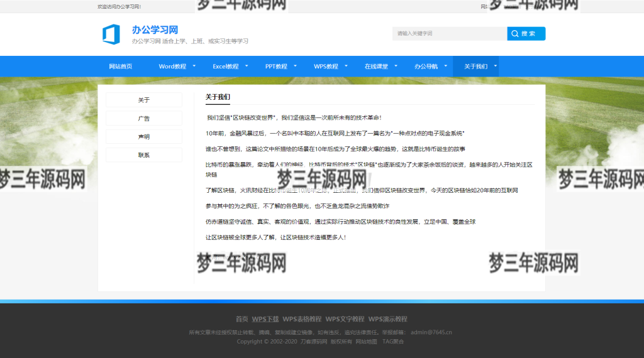Expand the WPS教程 dropdown arrow
644x358 pixels.
click(x=346, y=66)
